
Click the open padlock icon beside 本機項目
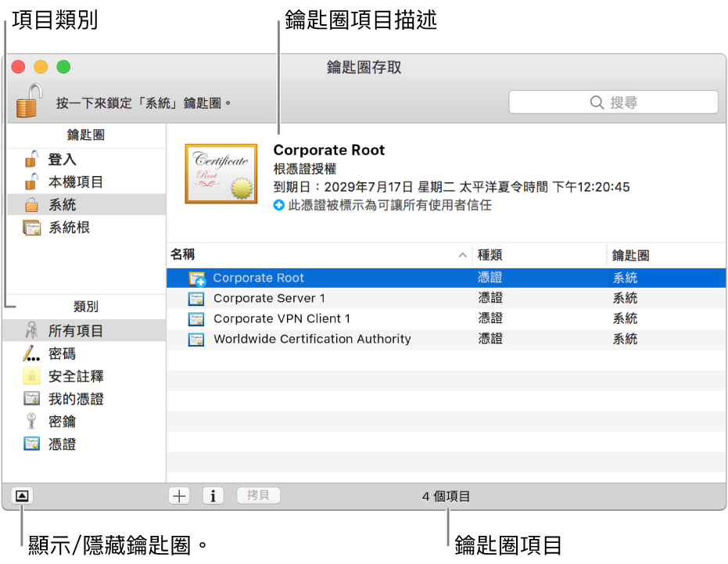31,181
